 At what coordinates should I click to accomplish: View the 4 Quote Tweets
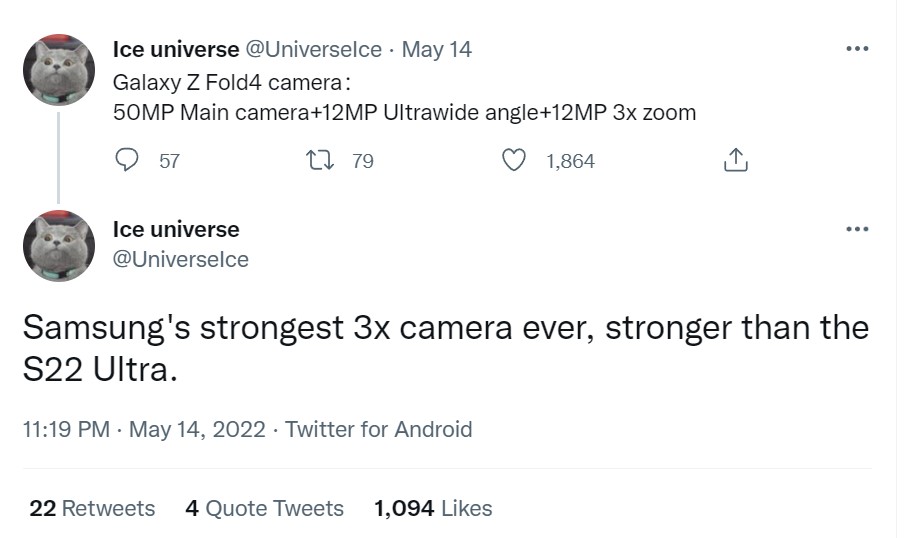point(264,508)
